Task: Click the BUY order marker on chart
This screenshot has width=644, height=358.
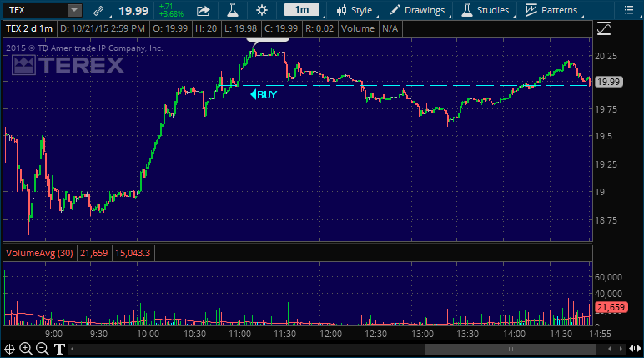Action: click(264, 94)
